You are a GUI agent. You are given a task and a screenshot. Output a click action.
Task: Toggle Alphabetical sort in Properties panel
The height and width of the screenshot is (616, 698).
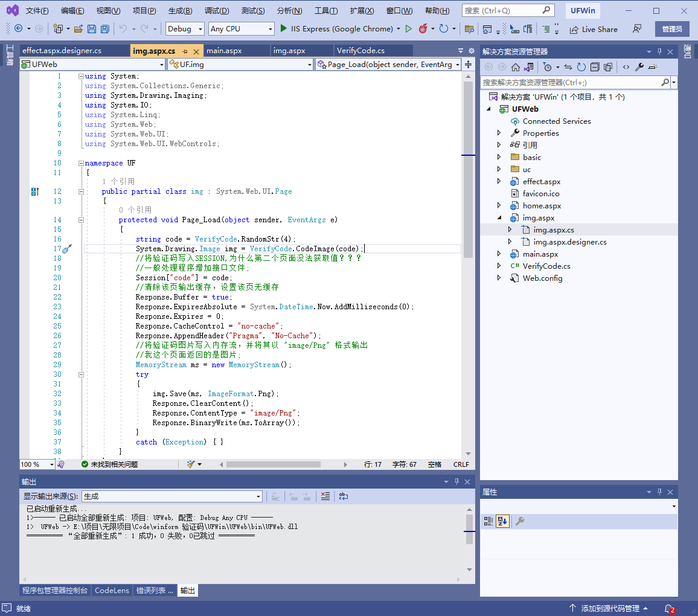[x=502, y=521]
